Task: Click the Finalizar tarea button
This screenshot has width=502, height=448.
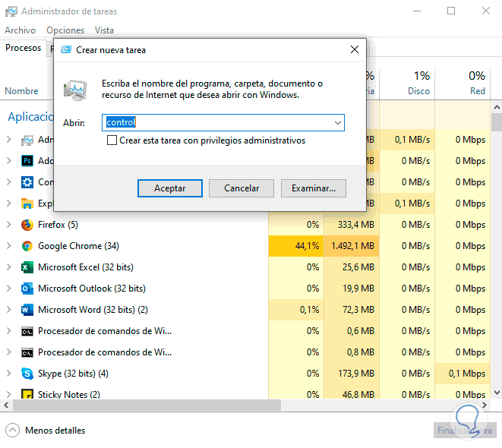Action: pos(465,431)
